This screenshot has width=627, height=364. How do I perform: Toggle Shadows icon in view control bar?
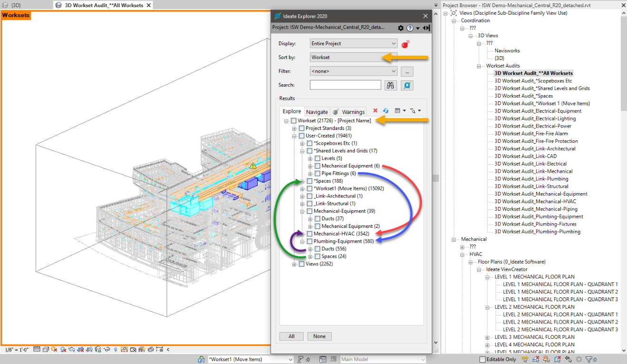pos(63,349)
